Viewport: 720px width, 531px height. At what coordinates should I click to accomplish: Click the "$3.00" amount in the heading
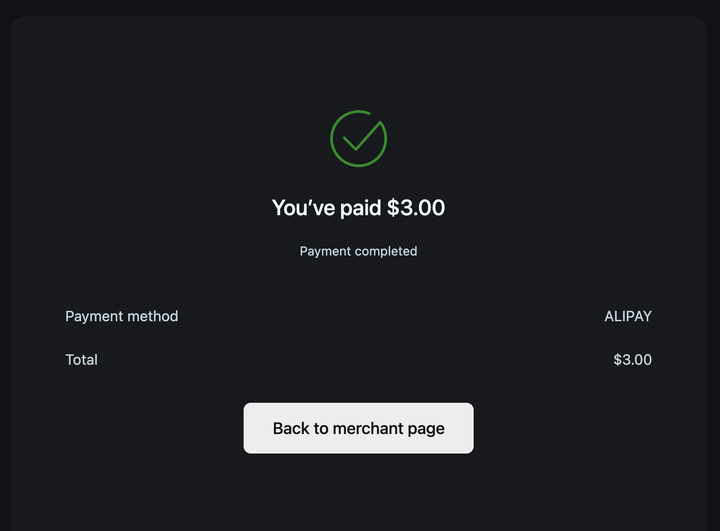[x=416, y=208]
